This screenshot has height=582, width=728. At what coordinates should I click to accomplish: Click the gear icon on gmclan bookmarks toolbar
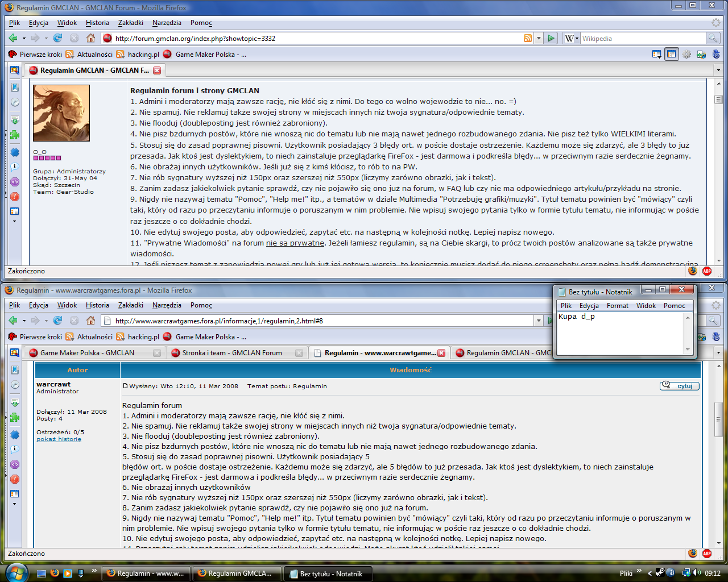(686, 55)
